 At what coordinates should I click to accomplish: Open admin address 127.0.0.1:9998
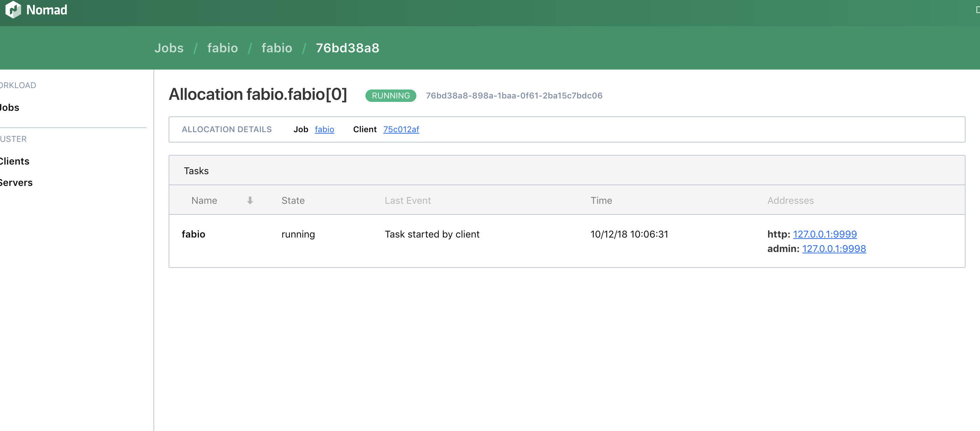(834, 249)
